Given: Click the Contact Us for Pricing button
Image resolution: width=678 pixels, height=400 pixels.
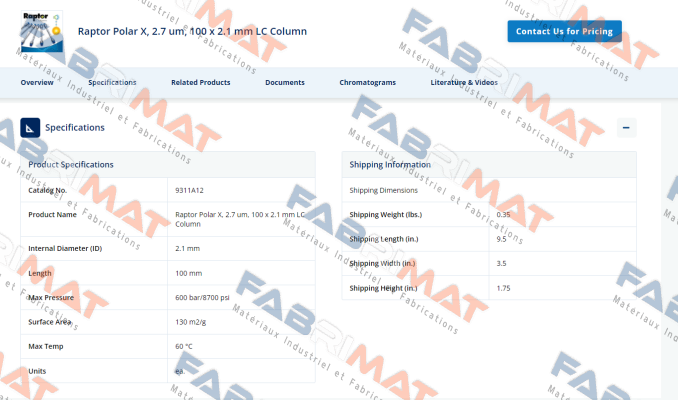Looking at the screenshot, I should [564, 31].
